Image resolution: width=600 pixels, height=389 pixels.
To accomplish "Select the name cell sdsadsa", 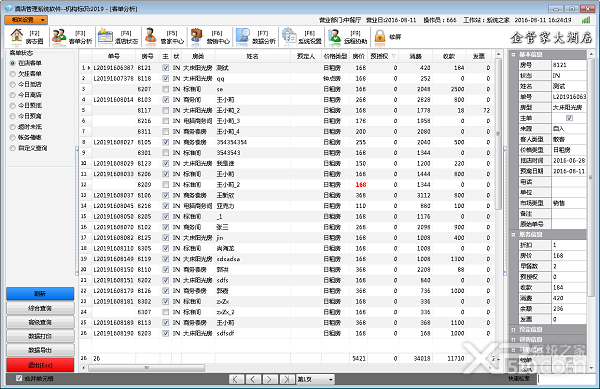I will (252, 259).
